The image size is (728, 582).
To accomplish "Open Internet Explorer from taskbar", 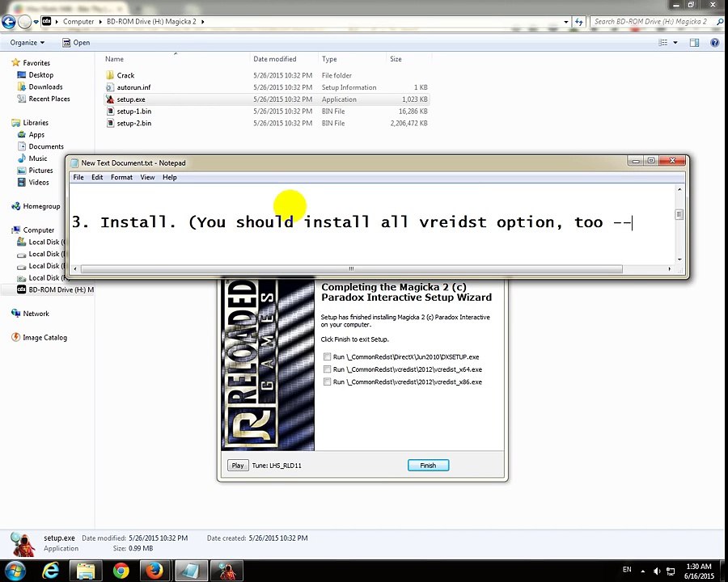I will (x=50, y=571).
